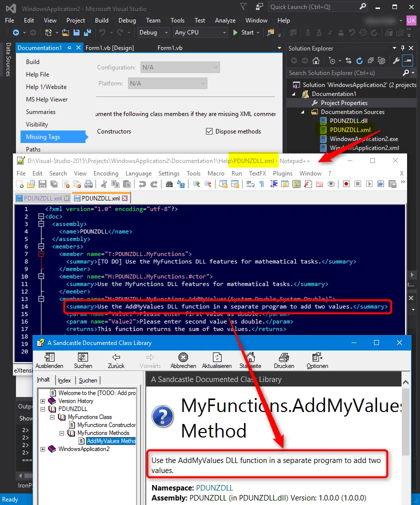Toggle Preview Selected Items in Solution Explorer
Viewport: 420px width, 505px height.
tap(408, 60)
